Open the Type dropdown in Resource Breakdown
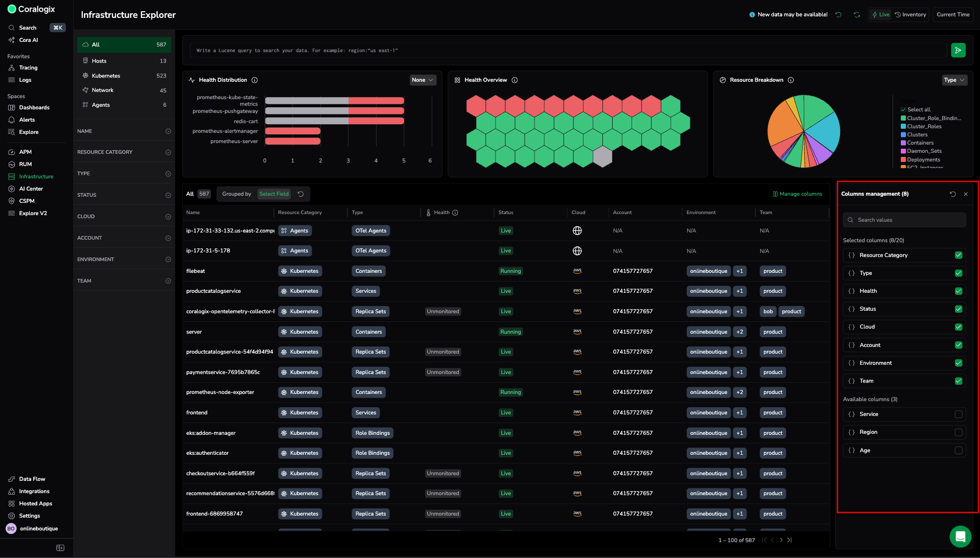 coord(954,80)
